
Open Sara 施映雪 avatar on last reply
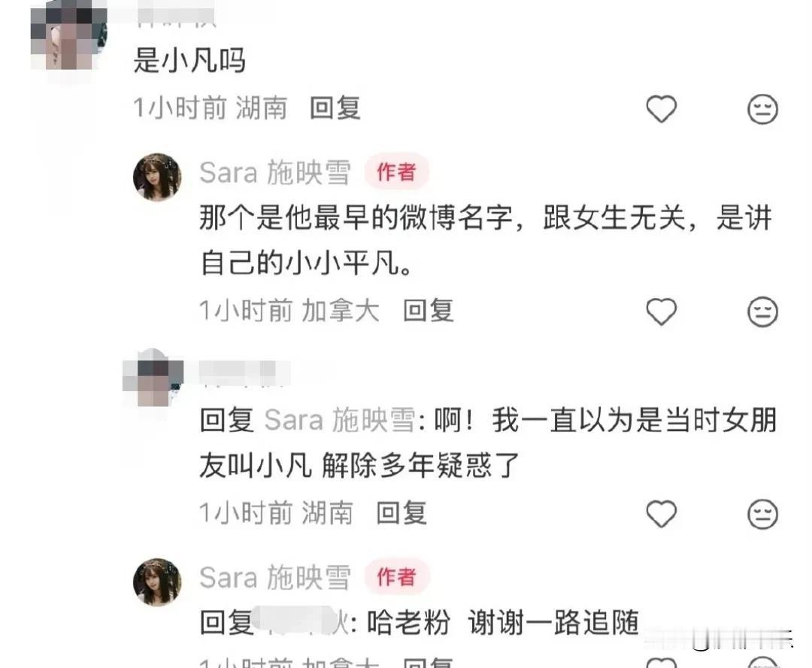157,582
